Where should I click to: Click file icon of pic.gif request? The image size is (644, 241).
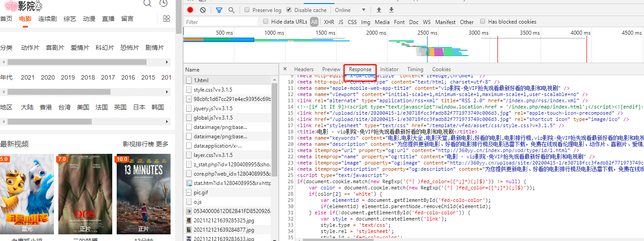pyautogui.click(x=189, y=193)
